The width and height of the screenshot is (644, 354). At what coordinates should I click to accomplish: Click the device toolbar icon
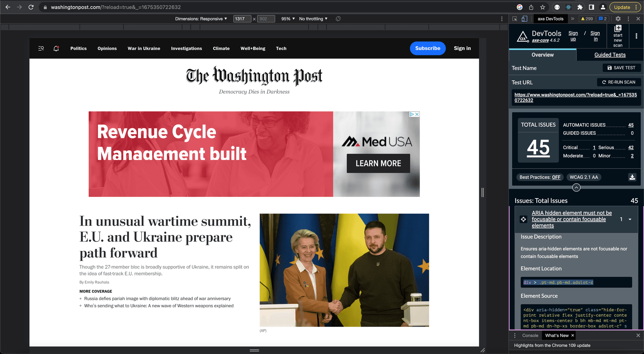(x=524, y=19)
